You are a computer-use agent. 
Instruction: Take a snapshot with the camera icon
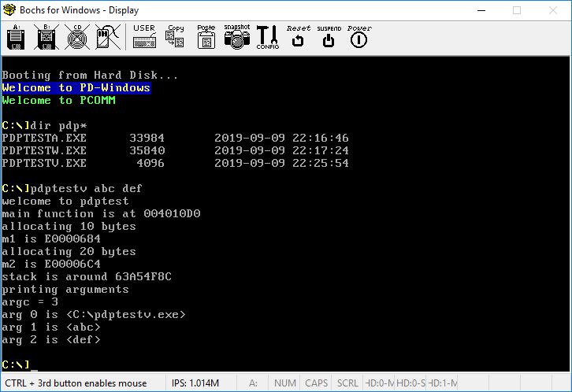tap(237, 37)
